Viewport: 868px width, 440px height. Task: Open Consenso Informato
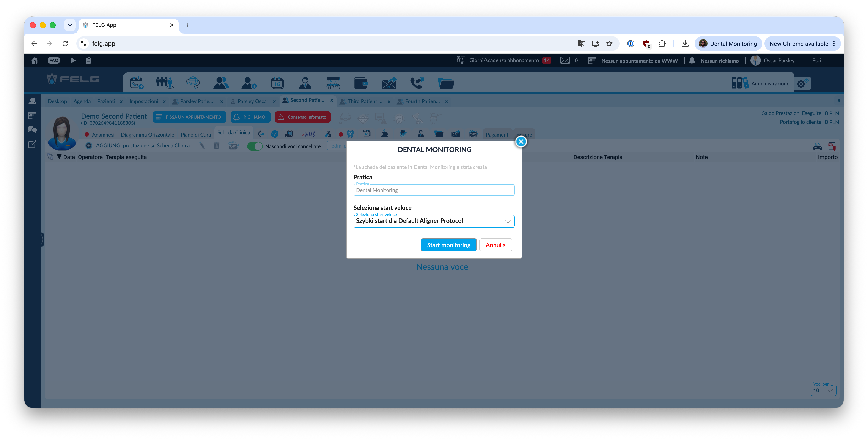pyautogui.click(x=303, y=117)
